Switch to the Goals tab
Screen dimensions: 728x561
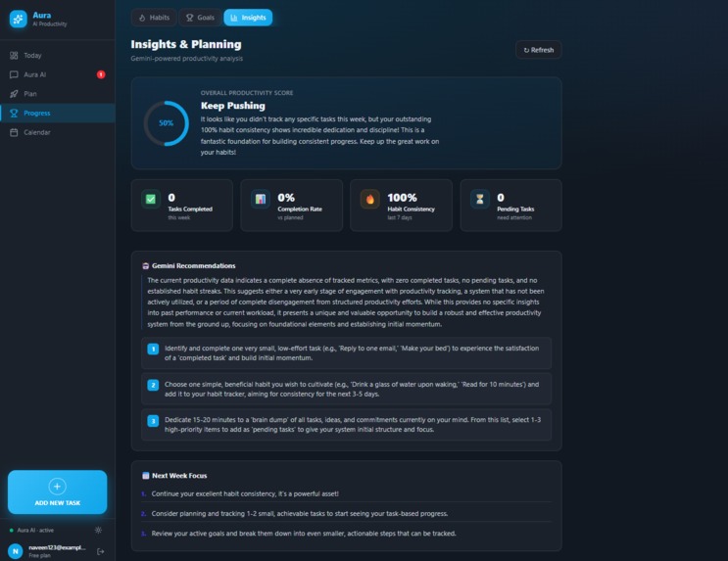pos(200,18)
